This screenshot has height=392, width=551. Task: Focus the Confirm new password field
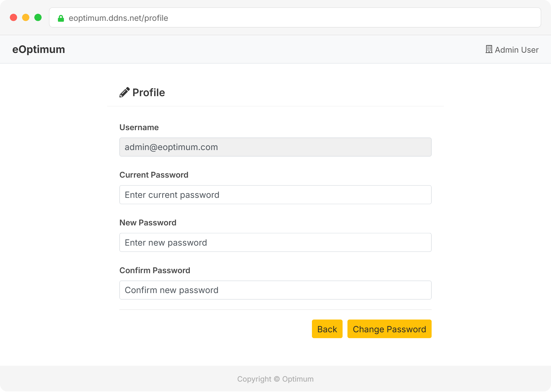point(275,290)
